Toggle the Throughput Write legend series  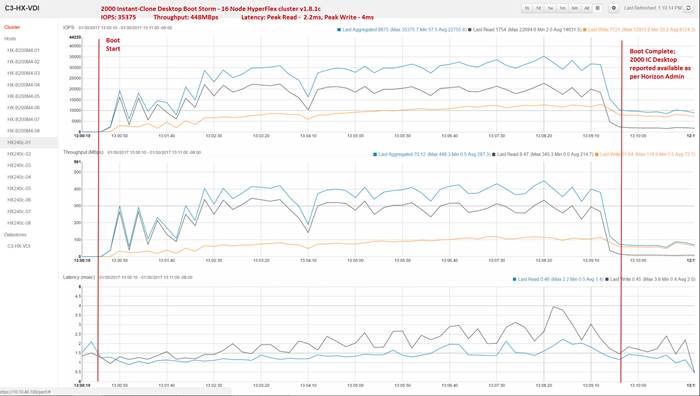[645, 154]
